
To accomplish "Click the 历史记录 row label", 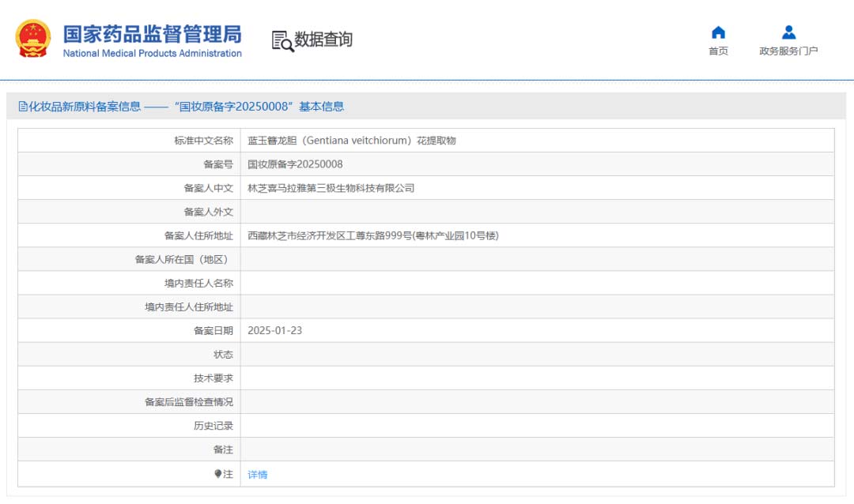I will pos(213,426).
